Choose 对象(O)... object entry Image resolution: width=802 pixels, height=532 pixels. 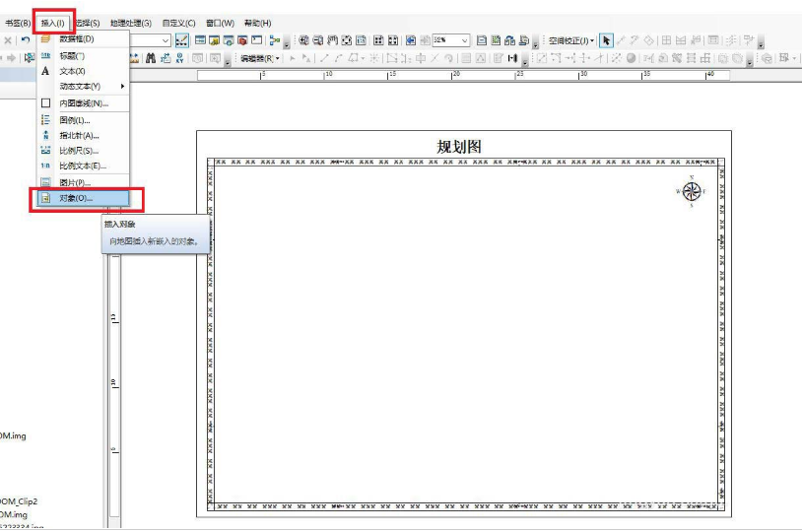[84, 198]
